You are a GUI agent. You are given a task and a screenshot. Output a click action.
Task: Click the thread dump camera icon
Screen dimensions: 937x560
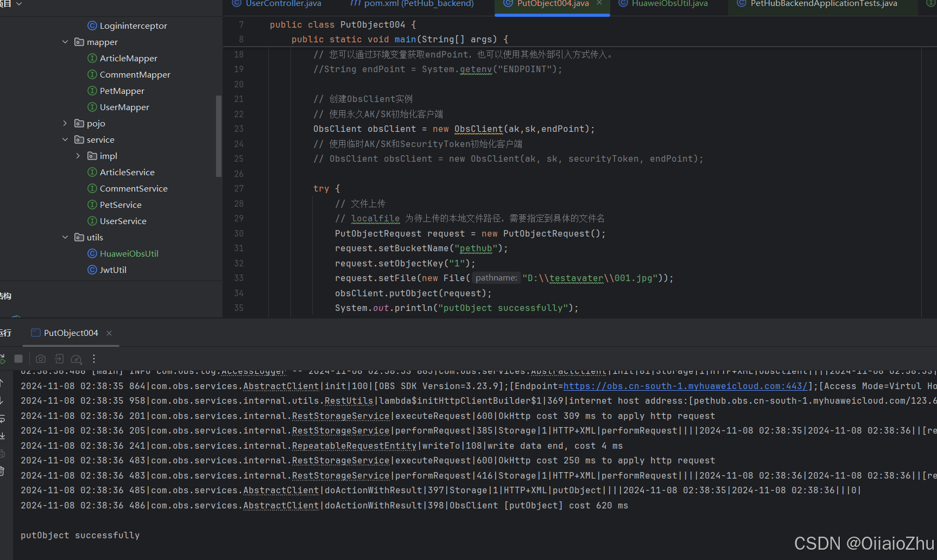41,359
